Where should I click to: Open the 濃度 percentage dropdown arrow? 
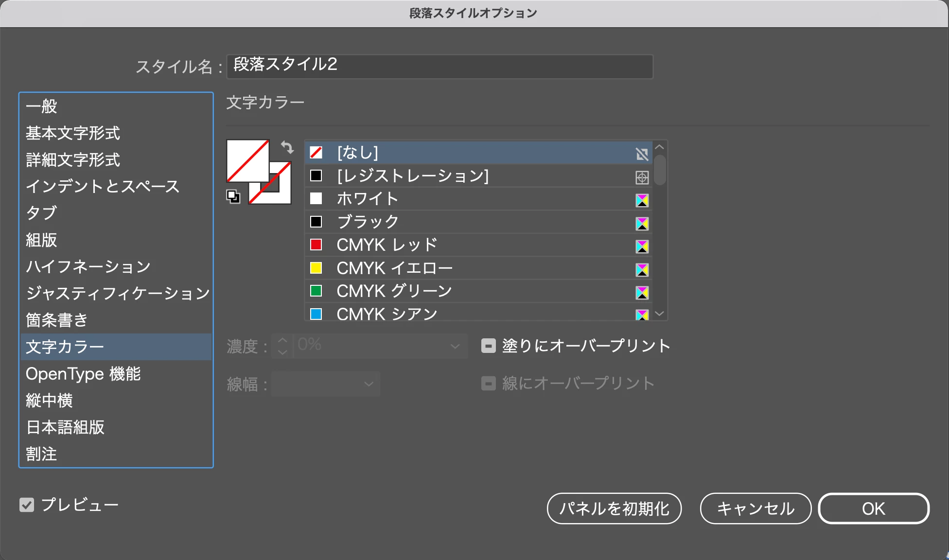tap(455, 346)
